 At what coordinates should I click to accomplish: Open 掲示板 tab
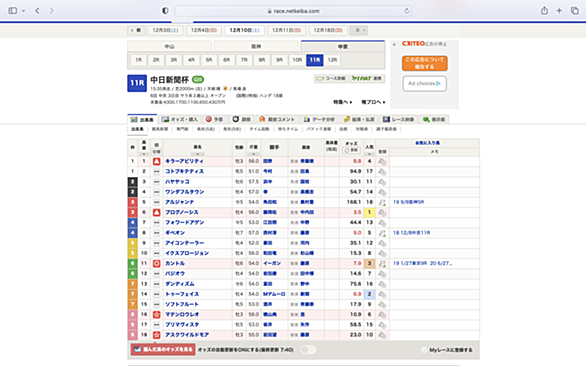(x=434, y=119)
